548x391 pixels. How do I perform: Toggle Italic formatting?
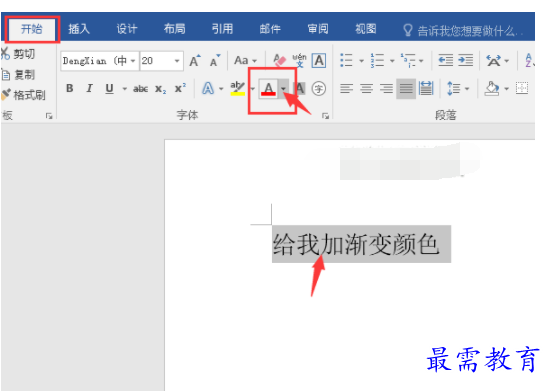(x=89, y=88)
